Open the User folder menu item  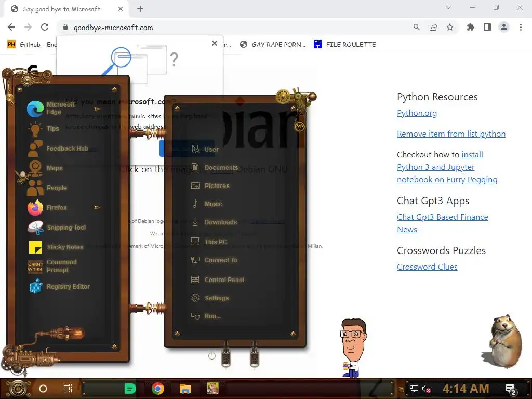pyautogui.click(x=205, y=149)
